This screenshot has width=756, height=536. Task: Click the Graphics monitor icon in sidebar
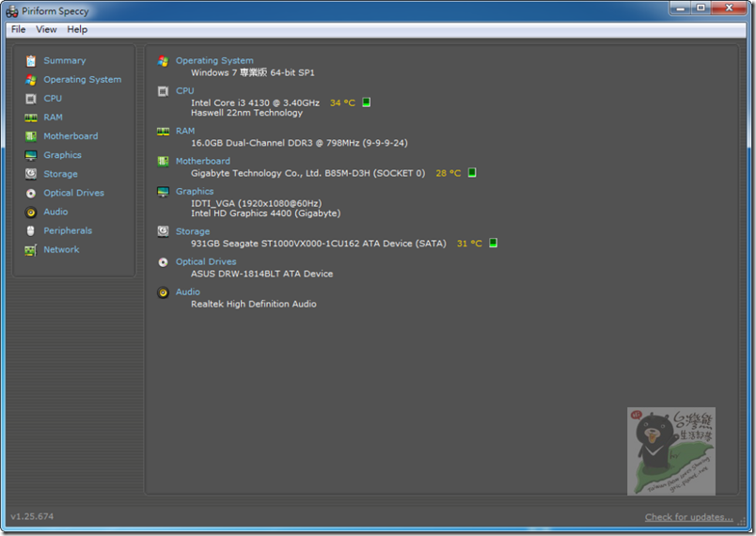coord(31,155)
